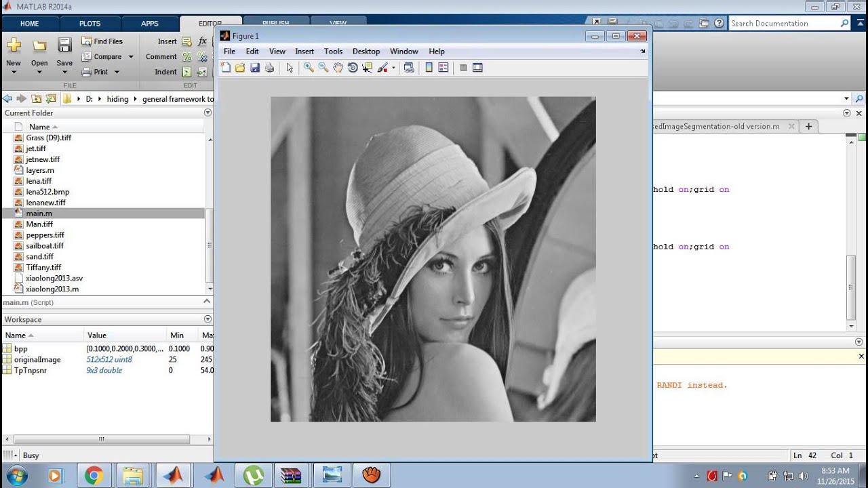Navigate back with blue left arrow
Viewport: 868px width, 488px height.
[x=7, y=98]
